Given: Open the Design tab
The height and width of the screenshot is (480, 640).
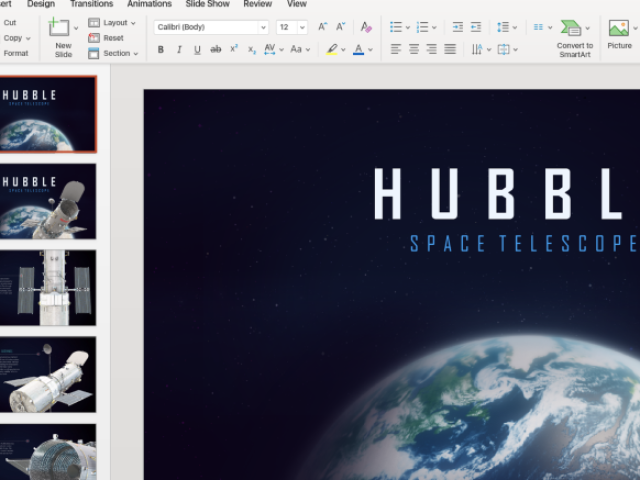Looking at the screenshot, I should pos(41,4).
